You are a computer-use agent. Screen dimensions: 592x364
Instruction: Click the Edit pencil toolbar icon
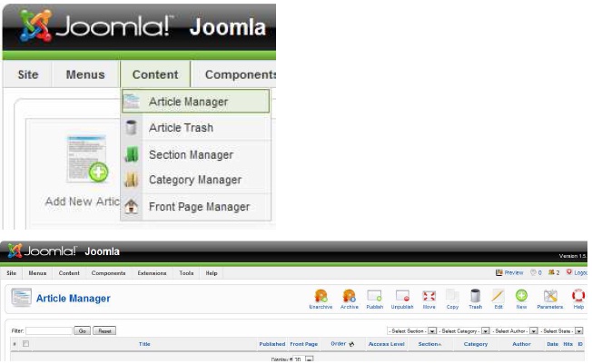(x=498, y=296)
